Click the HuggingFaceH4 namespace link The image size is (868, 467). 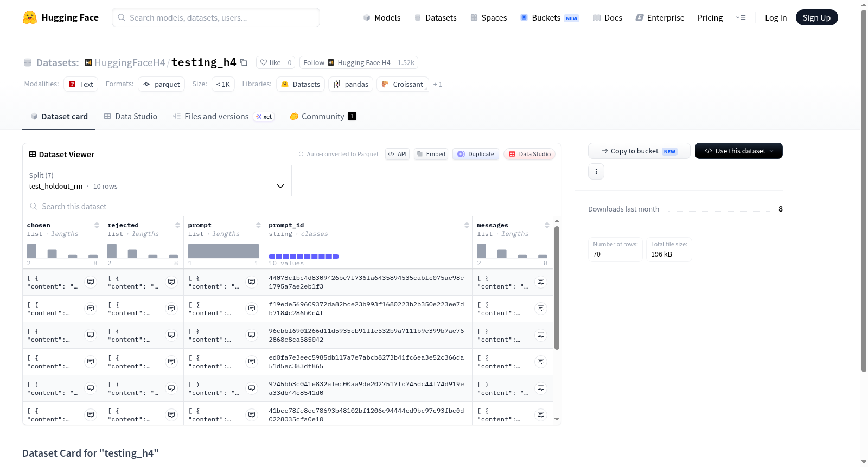tap(130, 63)
